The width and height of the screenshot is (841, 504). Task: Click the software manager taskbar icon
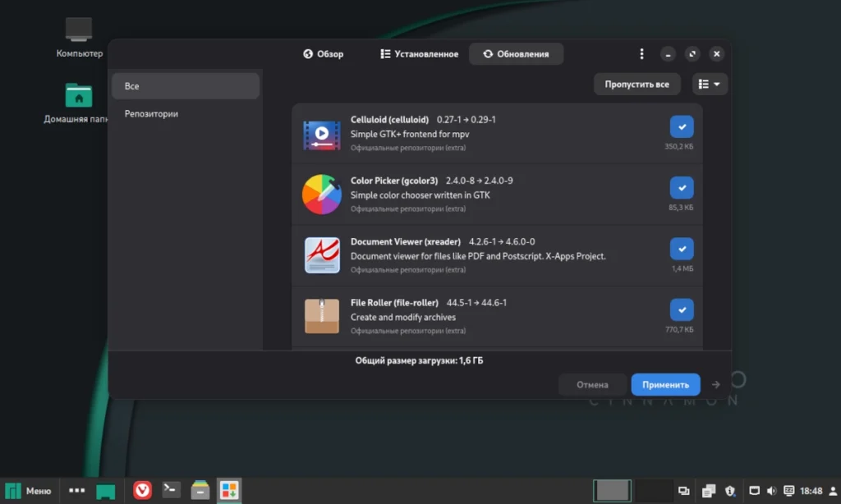tap(229, 490)
